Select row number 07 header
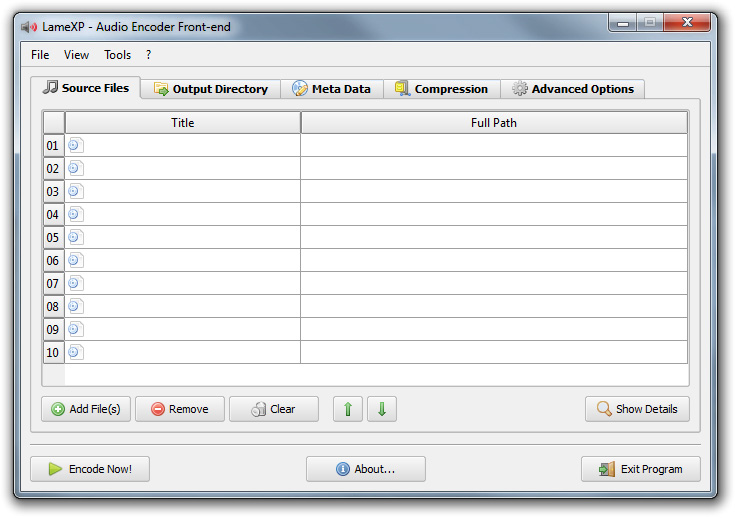735x518 pixels. coord(53,283)
